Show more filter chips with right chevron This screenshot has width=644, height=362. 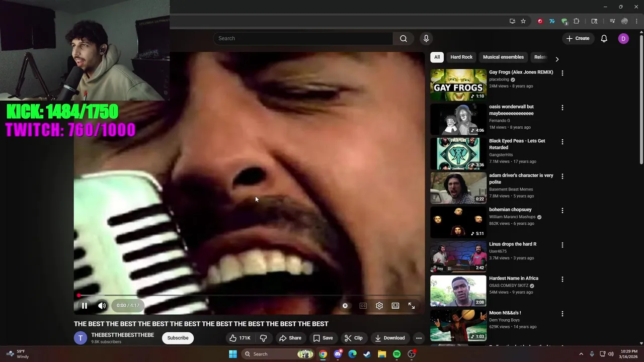[556, 59]
